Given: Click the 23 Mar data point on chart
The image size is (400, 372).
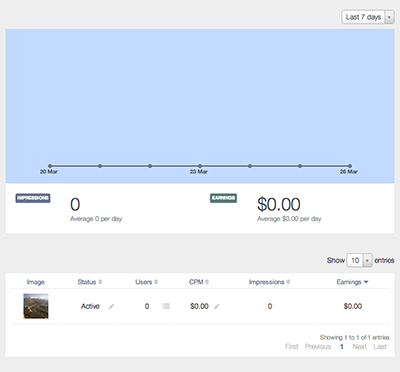Looking at the screenshot, I should tap(200, 166).
